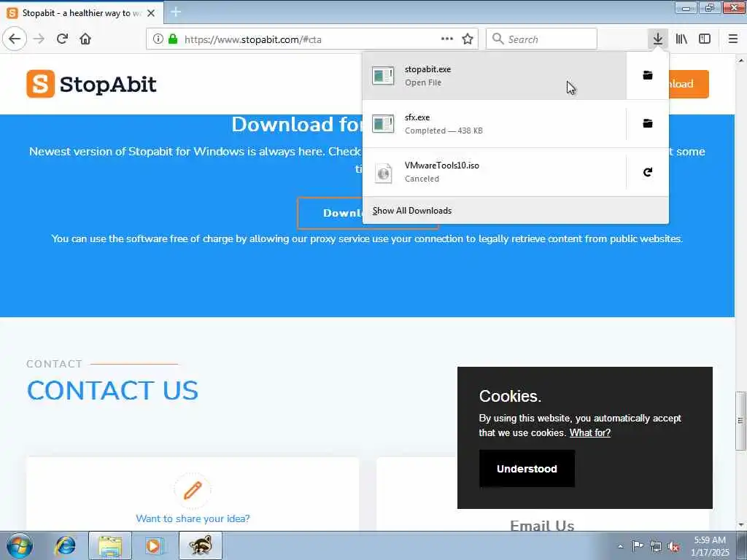Click the Understood cookies button
747x560 pixels.
[x=527, y=469]
